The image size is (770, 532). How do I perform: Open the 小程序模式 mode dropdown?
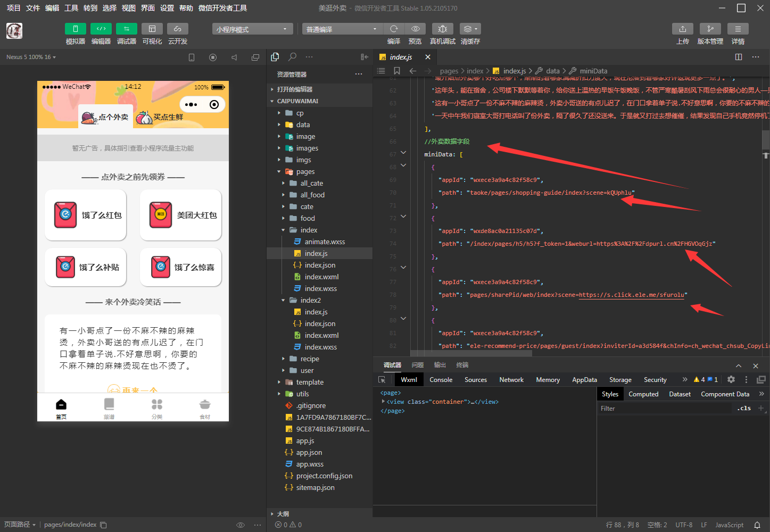tap(253, 29)
